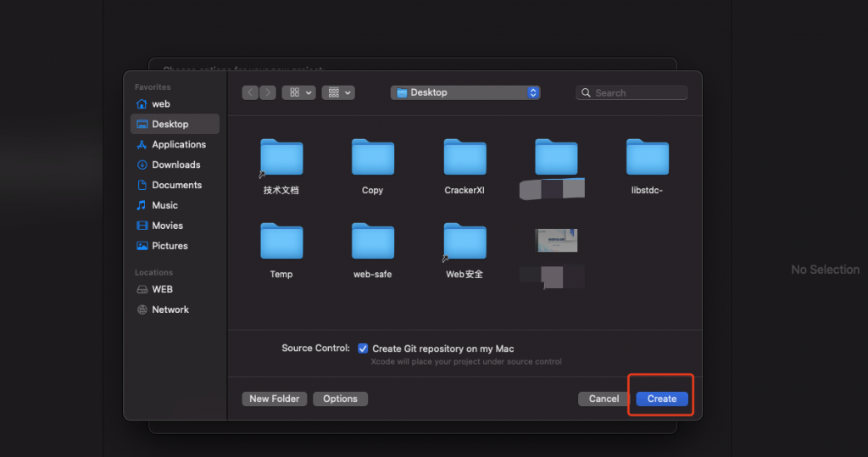Viewport: 868px width, 457px height.
Task: Toggle Create Git repository on my Mac checkbox
Action: coord(363,348)
